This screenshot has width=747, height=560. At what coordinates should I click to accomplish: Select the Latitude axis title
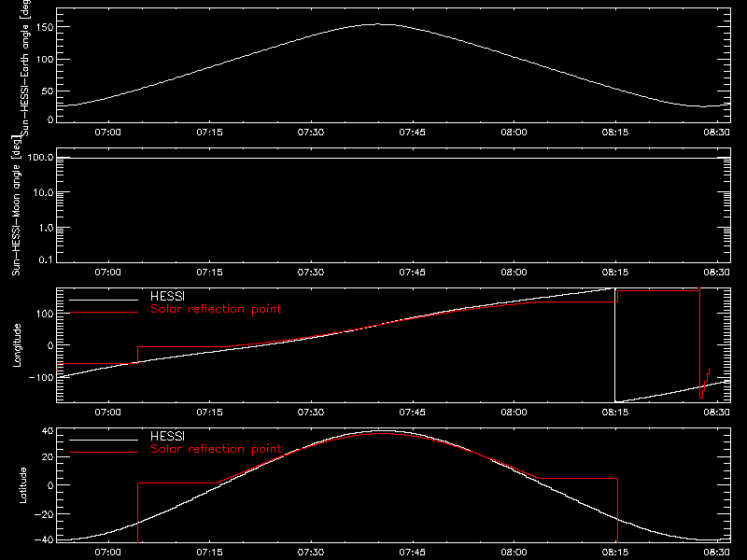pyautogui.click(x=22, y=485)
